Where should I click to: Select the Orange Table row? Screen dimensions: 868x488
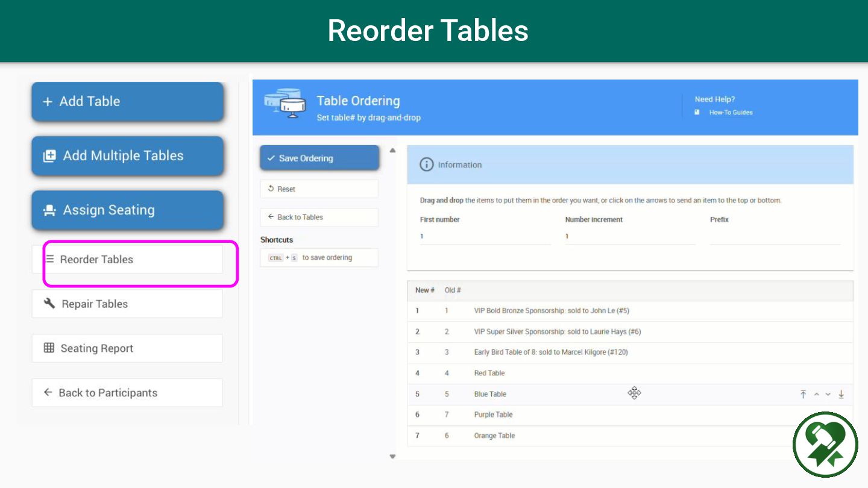pyautogui.click(x=630, y=436)
